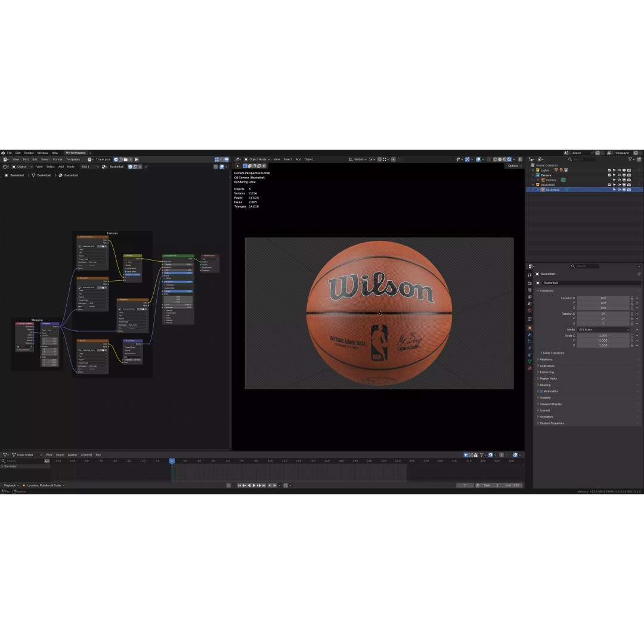Pause viewport rendering preview
This screenshot has width=644, height=644.
click(521, 159)
